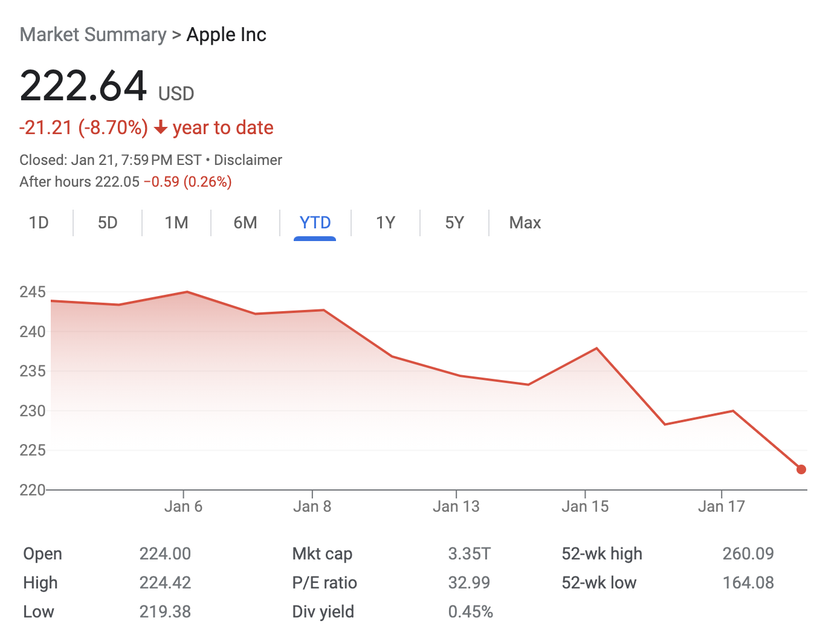Open the Market Summary breadcrumb link

pyautogui.click(x=92, y=34)
